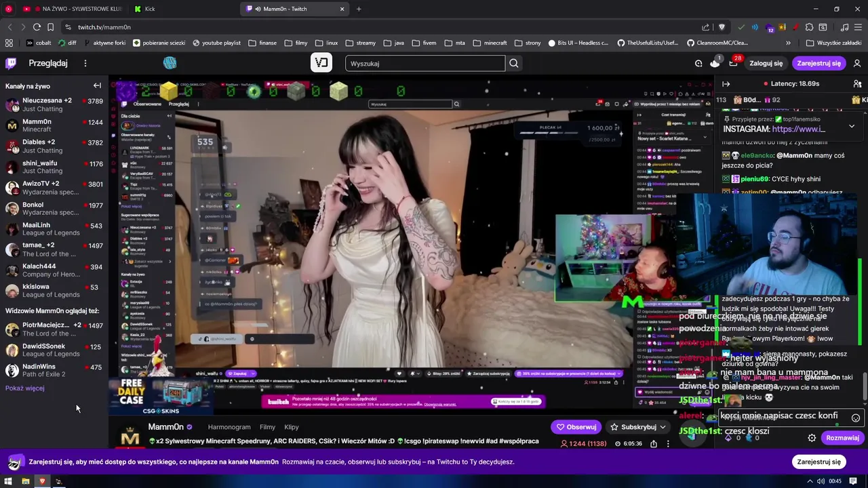Open the chat community users icon
Screen dimensions: 868x488
[857, 84]
